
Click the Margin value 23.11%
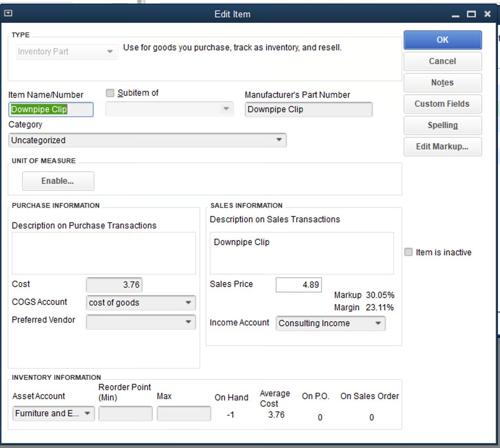[x=380, y=308]
